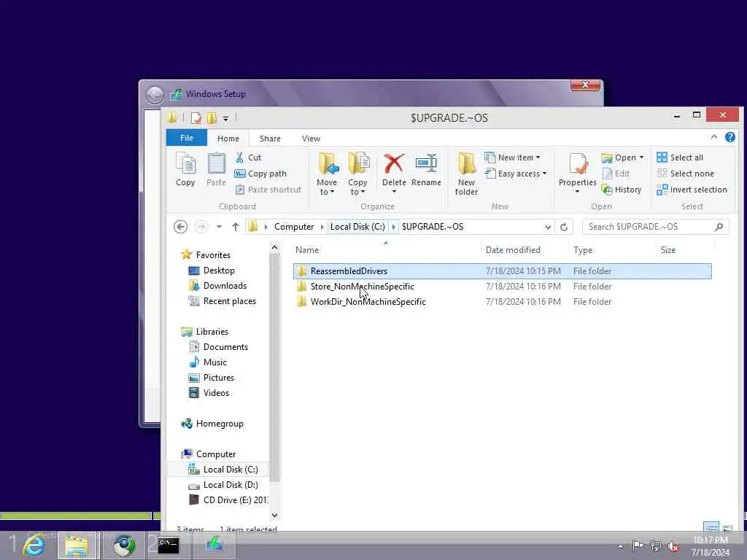
Task: Click Select none in the ribbon
Action: pyautogui.click(x=685, y=174)
